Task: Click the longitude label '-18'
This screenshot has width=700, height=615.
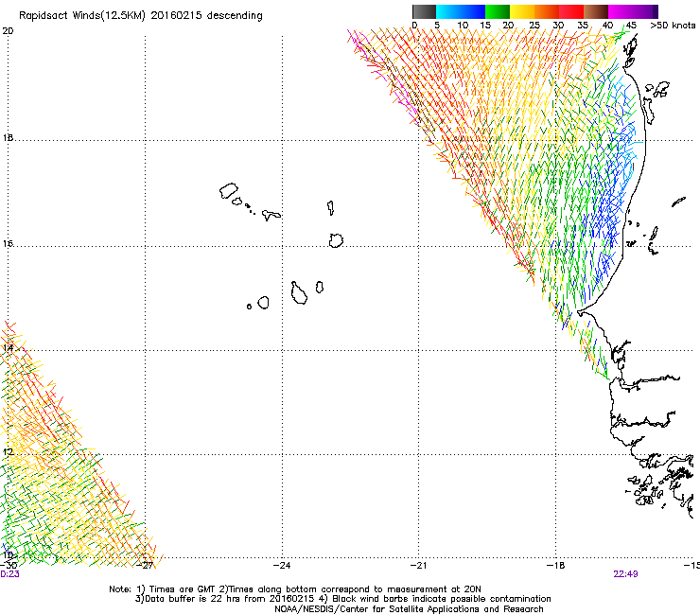Action: click(556, 565)
